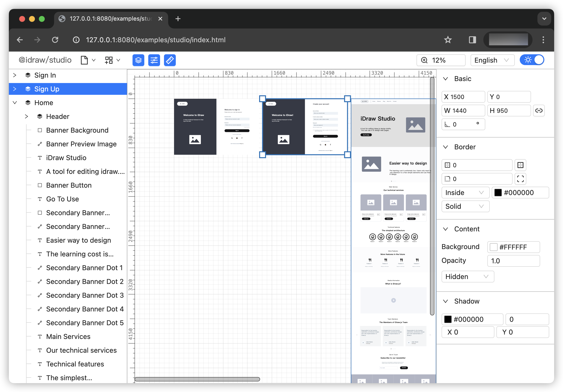This screenshot has width=563, height=392.
Task: Open the file document icon menu
Action: coord(85,60)
